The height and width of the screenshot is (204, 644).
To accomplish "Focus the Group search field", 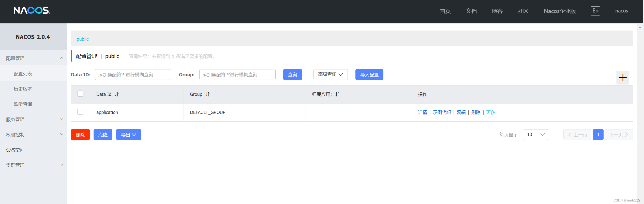I will coord(237,75).
